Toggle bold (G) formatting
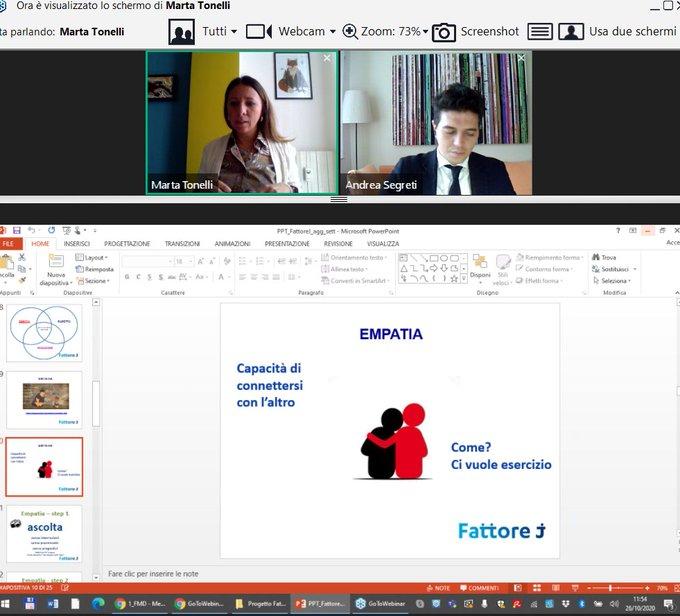This screenshot has width=680, height=616. point(127,277)
